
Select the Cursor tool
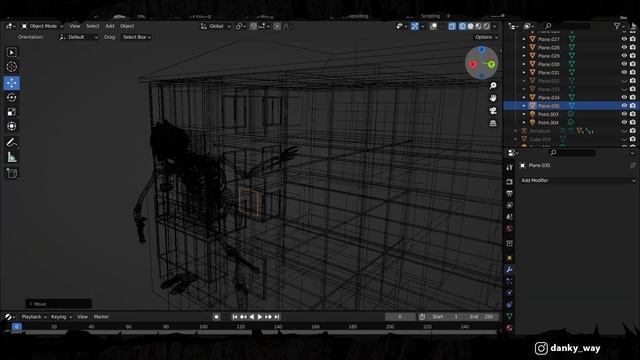coord(11,67)
